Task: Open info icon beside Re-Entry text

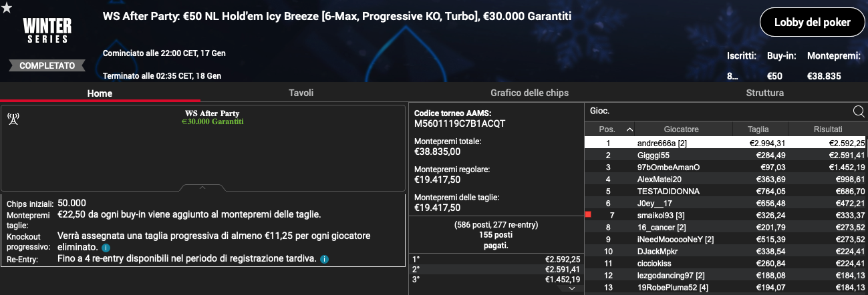Action: [x=324, y=259]
